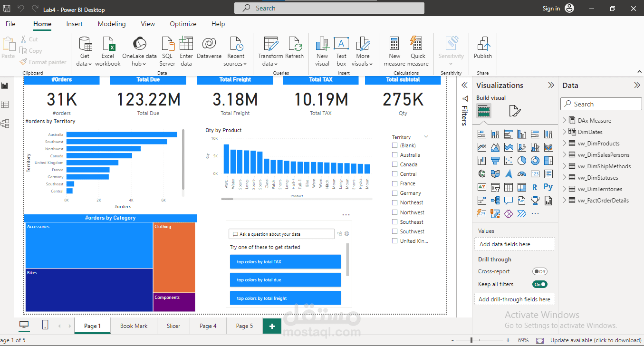Select the matrix visualization icon
This screenshot has height=346, width=644.
(521, 187)
